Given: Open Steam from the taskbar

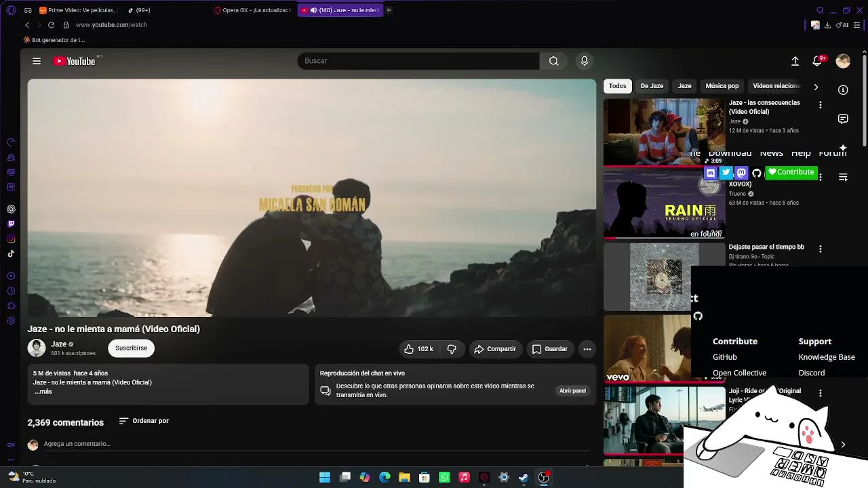Looking at the screenshot, I should pyautogui.click(x=524, y=477).
